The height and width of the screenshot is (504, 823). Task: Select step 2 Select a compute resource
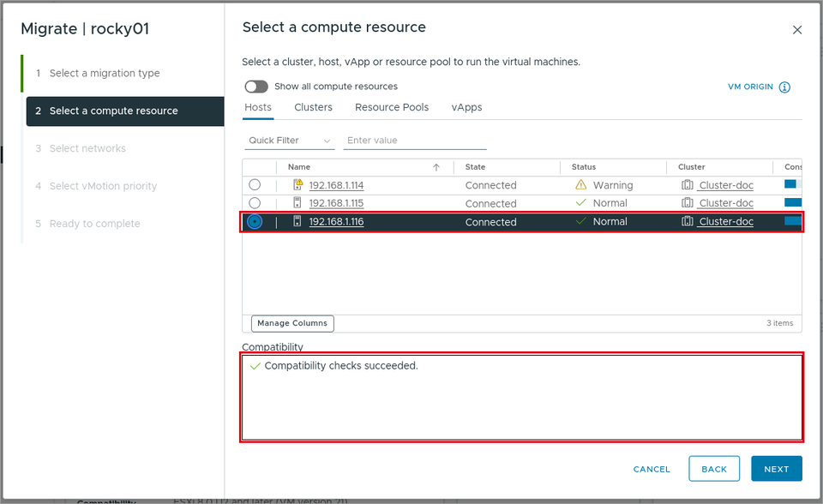pos(125,111)
